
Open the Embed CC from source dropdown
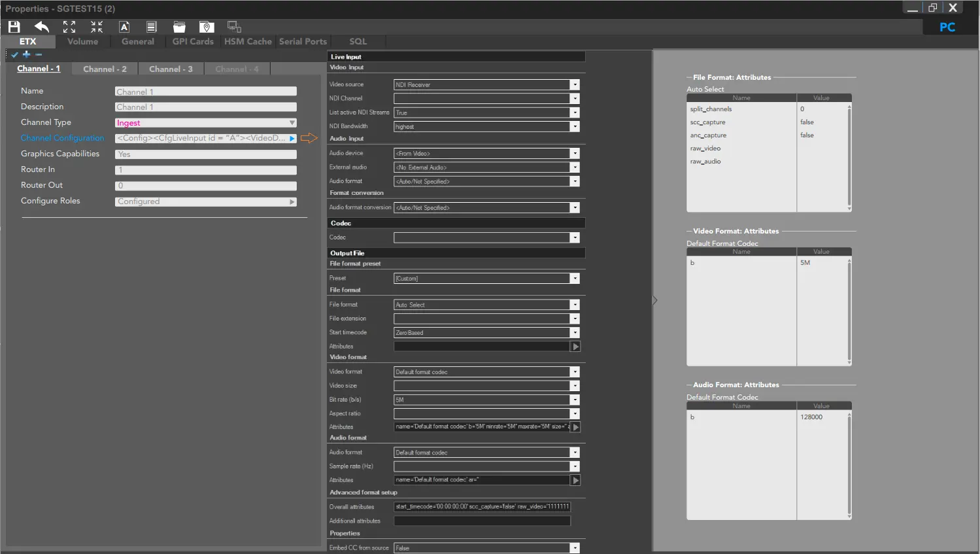tap(575, 548)
